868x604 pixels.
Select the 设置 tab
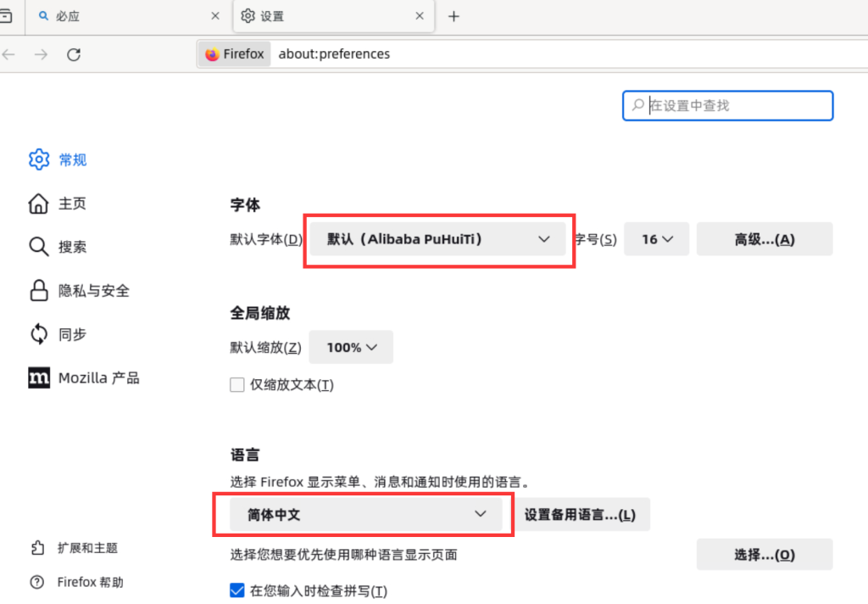click(334, 17)
